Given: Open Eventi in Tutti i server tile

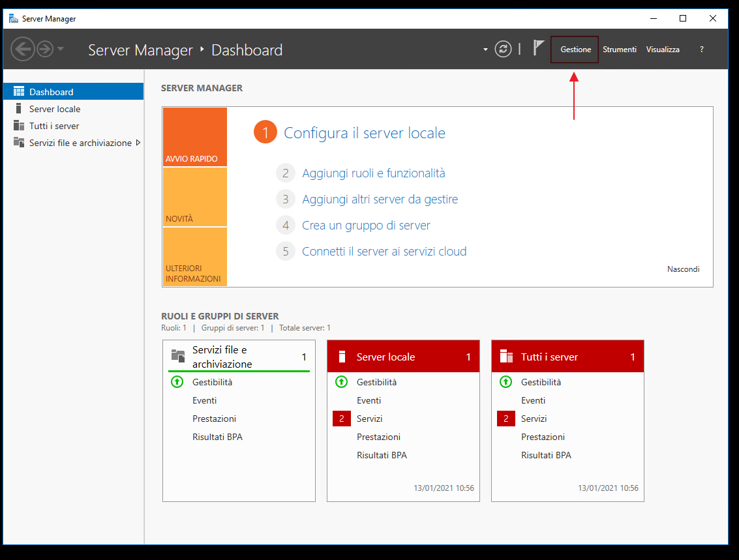Looking at the screenshot, I should (x=533, y=400).
